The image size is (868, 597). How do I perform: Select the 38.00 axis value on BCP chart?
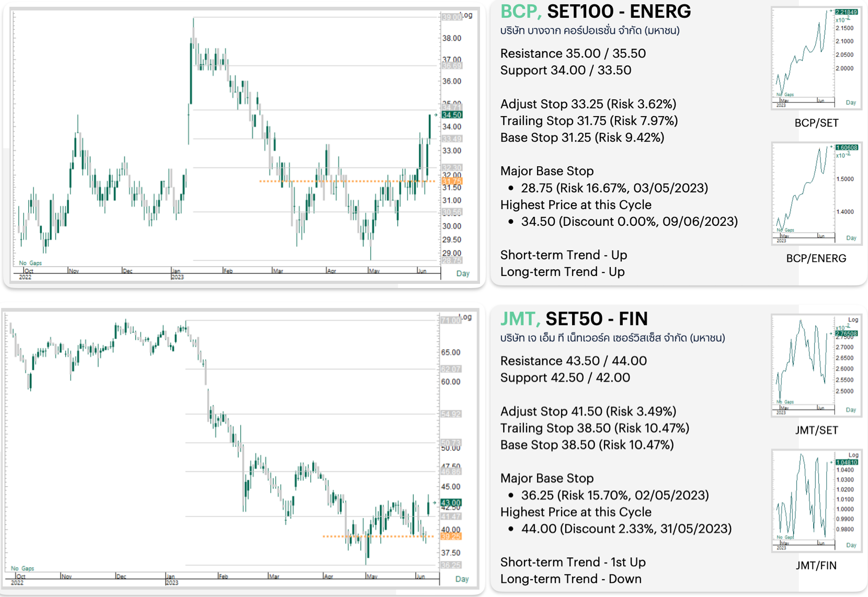452,38
